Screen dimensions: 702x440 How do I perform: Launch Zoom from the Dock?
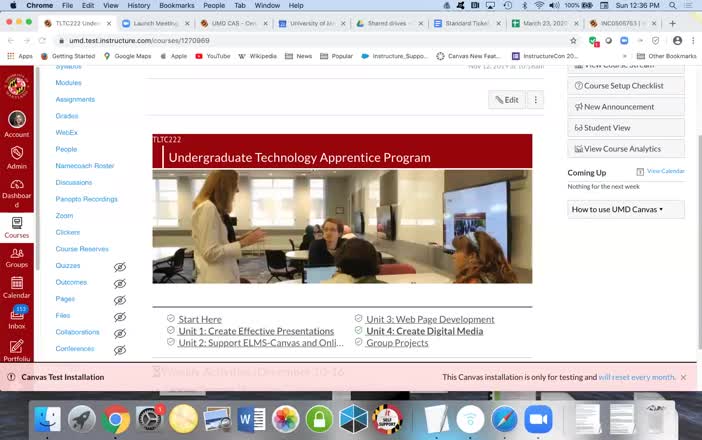coord(538,418)
